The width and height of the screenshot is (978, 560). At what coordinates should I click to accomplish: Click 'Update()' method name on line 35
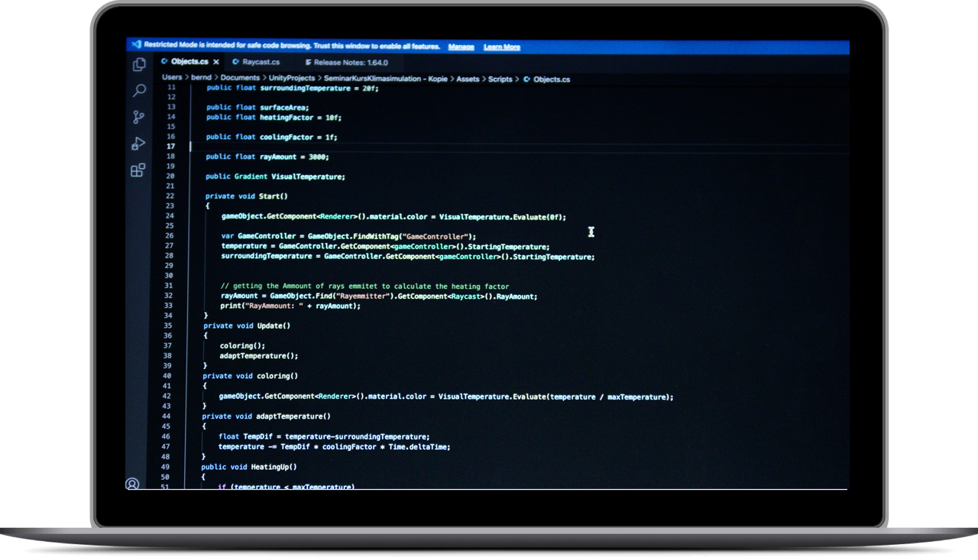point(274,325)
